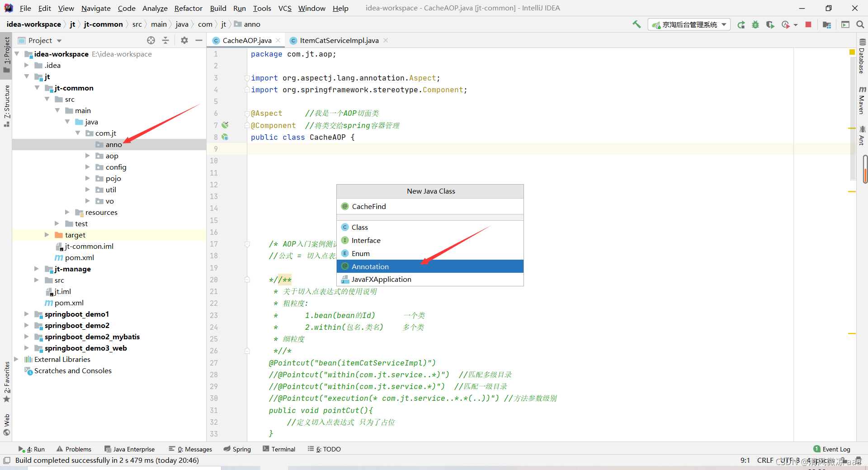Open the Run tool window tab

[x=32, y=449]
